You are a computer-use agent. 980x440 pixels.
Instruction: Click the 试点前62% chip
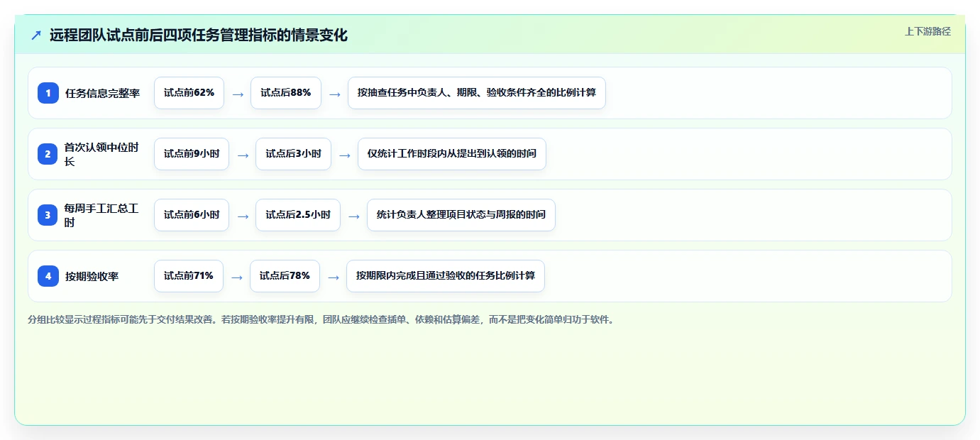point(189,93)
